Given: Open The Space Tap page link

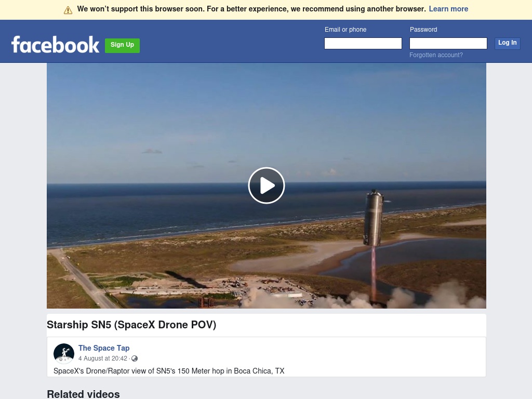Looking at the screenshot, I should coord(104,348).
